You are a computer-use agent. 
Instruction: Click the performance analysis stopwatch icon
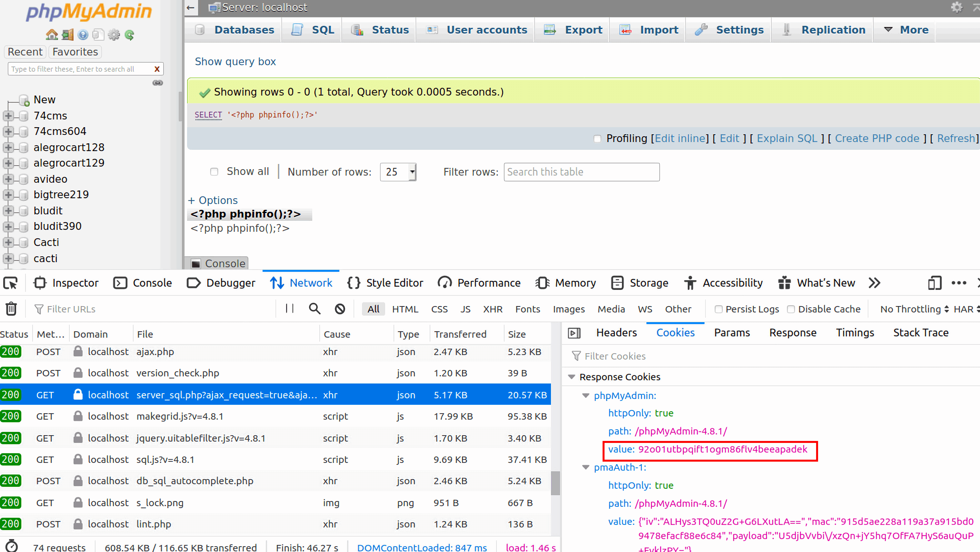coord(11,545)
